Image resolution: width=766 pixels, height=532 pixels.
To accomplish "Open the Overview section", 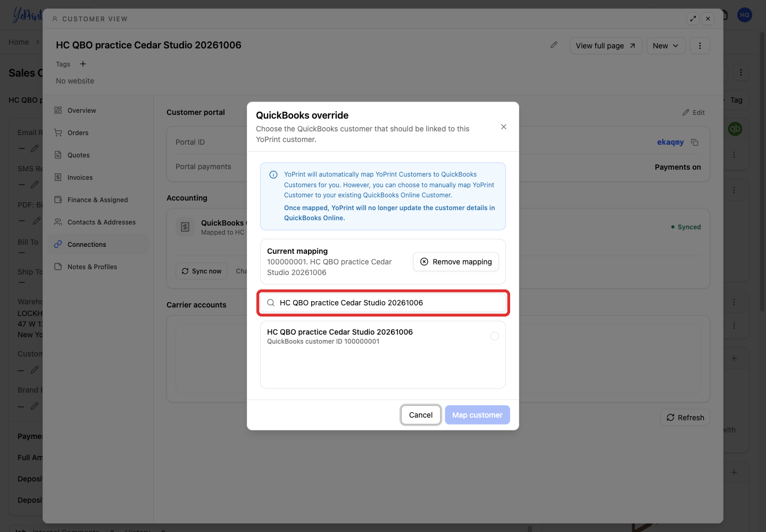I will pyautogui.click(x=98, y=111).
